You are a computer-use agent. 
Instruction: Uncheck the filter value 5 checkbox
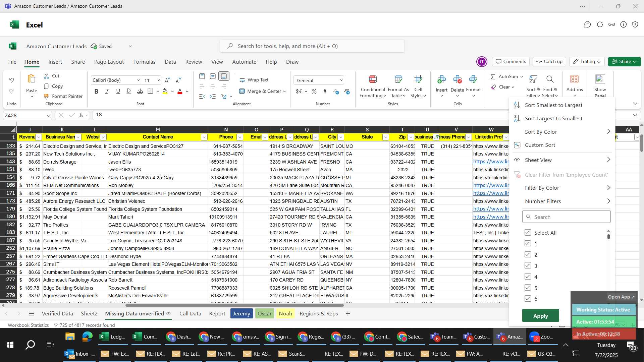[528, 288]
